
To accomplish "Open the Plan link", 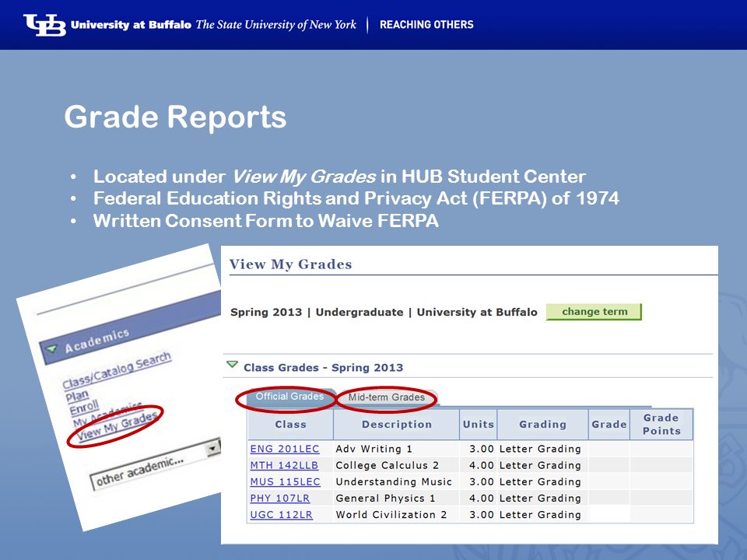I will point(77,396).
